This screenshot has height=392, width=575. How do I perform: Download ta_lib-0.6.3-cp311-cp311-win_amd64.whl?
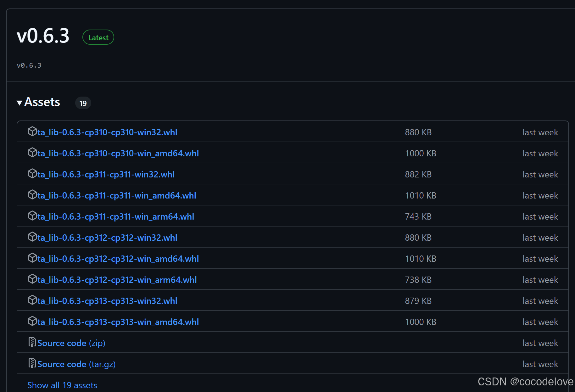coord(117,195)
